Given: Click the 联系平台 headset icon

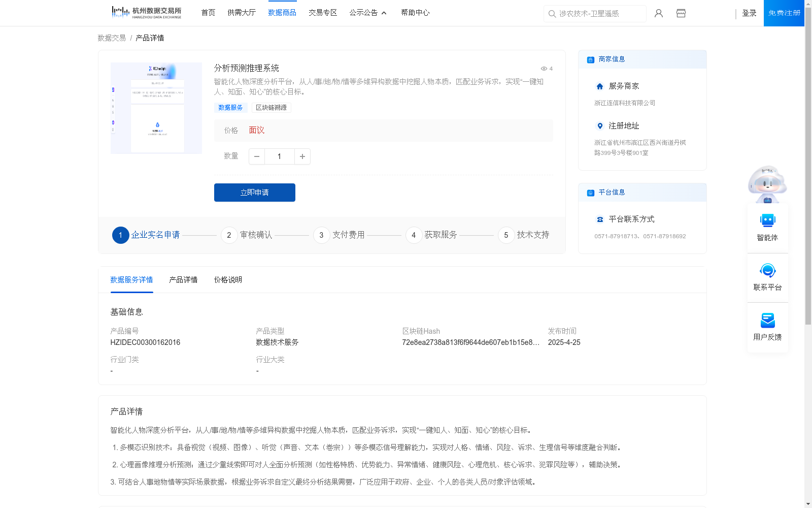Looking at the screenshot, I should tap(768, 270).
